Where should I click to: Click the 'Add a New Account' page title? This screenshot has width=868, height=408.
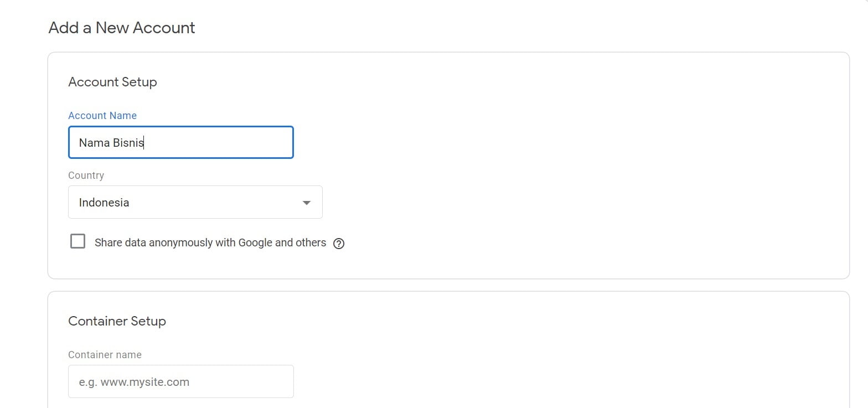tap(122, 28)
